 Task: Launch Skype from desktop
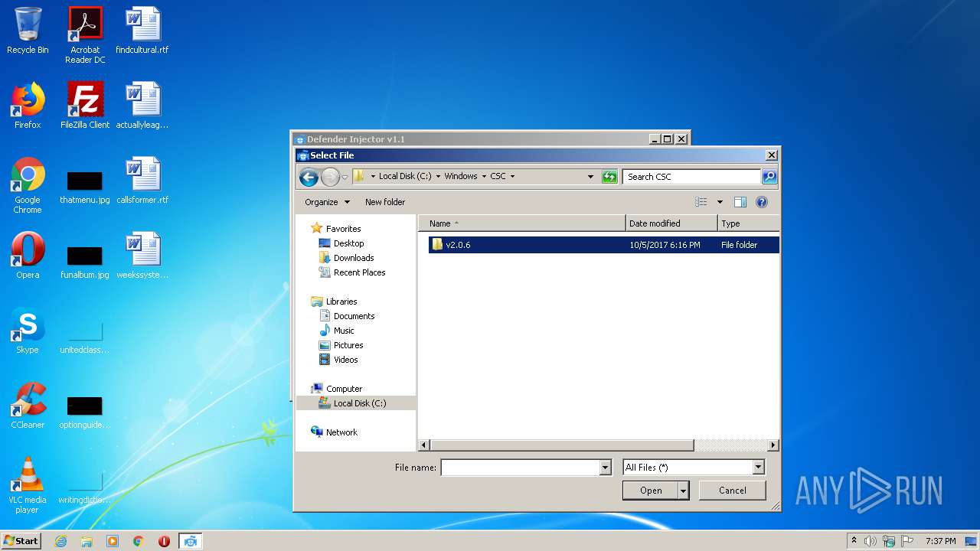tap(28, 331)
